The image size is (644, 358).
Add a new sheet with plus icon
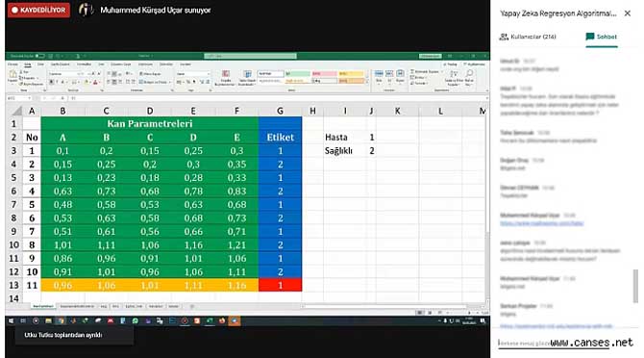[x=192, y=307]
